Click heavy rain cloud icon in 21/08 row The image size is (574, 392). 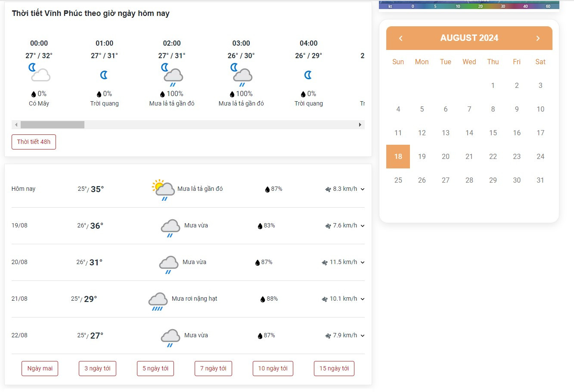coord(158,301)
